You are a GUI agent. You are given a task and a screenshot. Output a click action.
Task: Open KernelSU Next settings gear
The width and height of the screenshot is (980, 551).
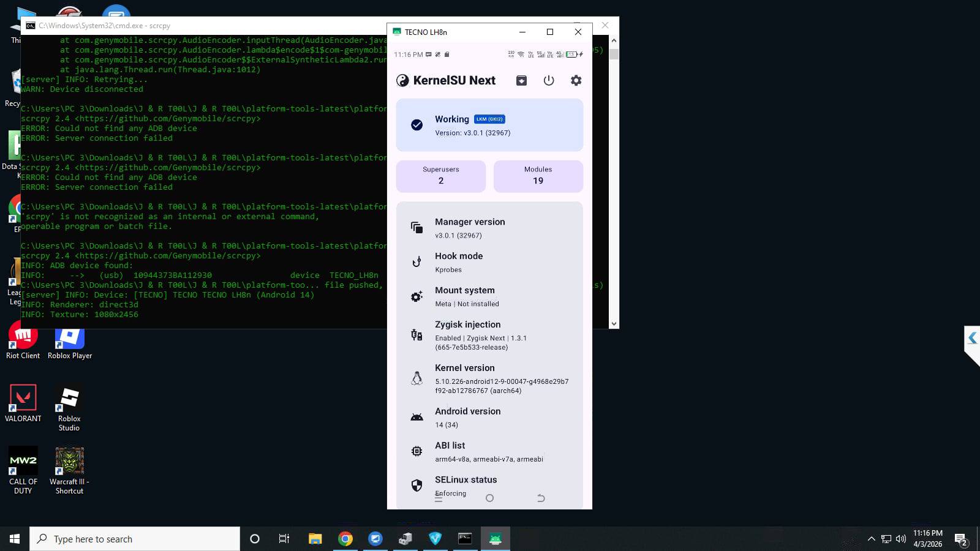[x=576, y=80]
